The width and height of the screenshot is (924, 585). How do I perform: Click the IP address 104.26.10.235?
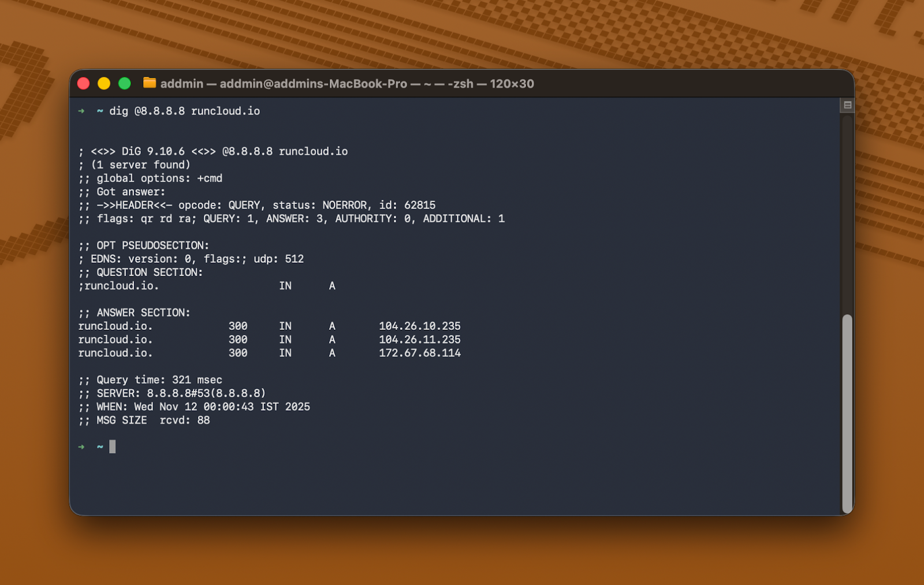pyautogui.click(x=419, y=326)
